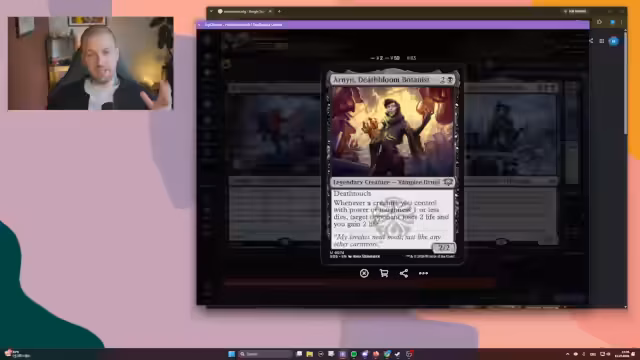
Task: Click the shopping cart icon below the card
Action: pyautogui.click(x=384, y=273)
